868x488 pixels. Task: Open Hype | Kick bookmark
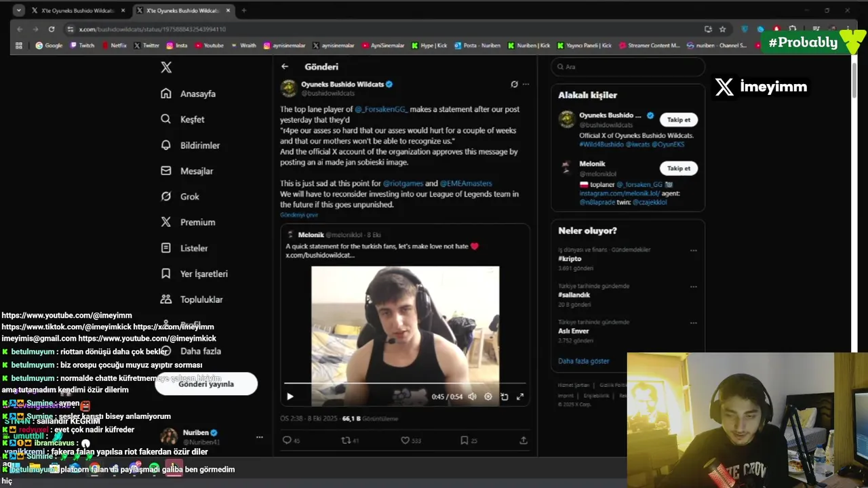click(x=429, y=45)
